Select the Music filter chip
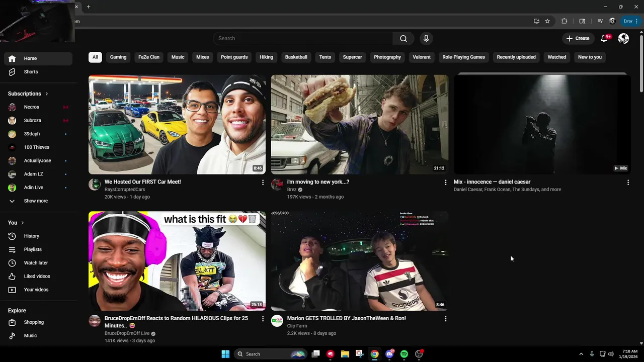This screenshot has width=644, height=362. 178,57
